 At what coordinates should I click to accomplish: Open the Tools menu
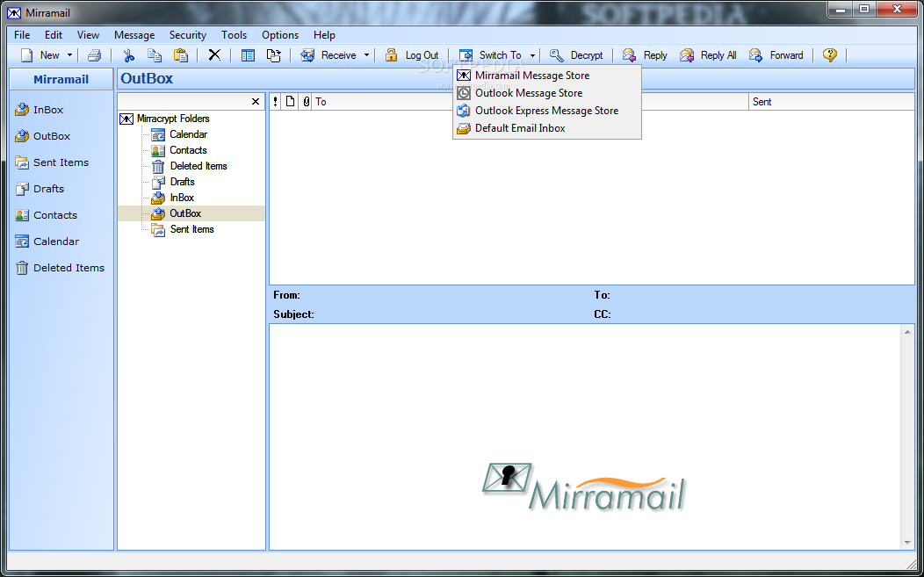(234, 35)
